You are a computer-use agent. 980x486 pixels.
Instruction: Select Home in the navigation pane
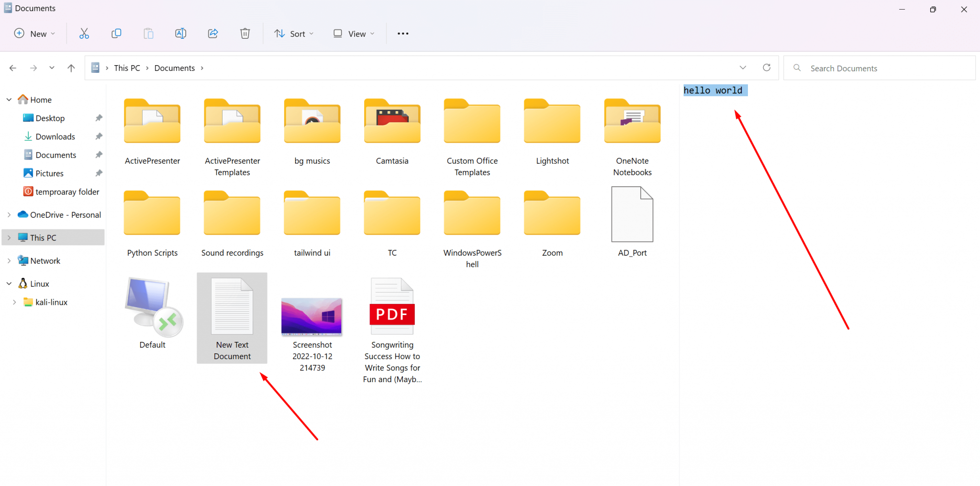[x=34, y=100]
